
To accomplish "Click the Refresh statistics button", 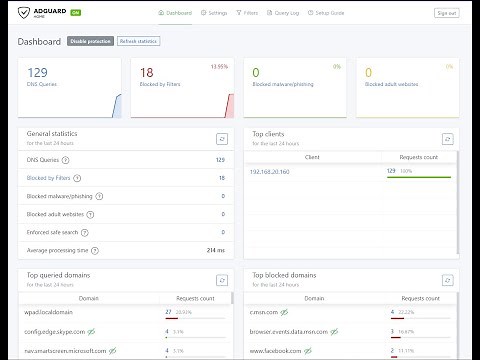I will [x=138, y=41].
